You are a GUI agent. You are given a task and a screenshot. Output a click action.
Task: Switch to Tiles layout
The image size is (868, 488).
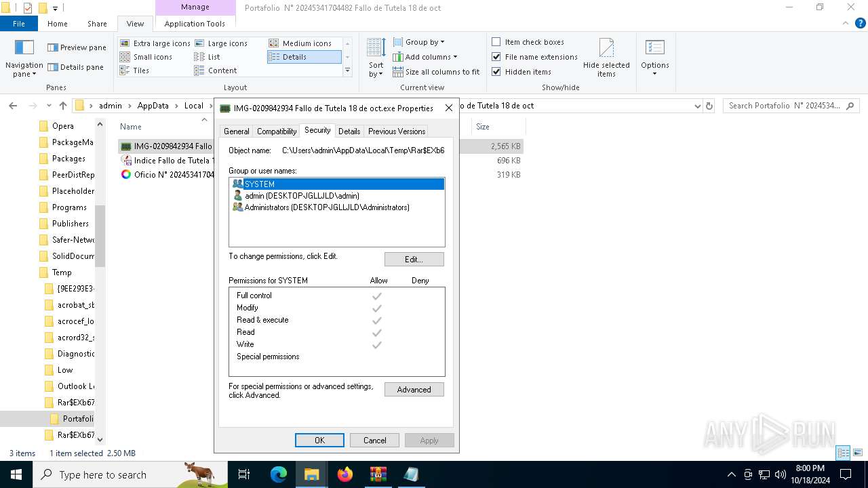coord(134,70)
